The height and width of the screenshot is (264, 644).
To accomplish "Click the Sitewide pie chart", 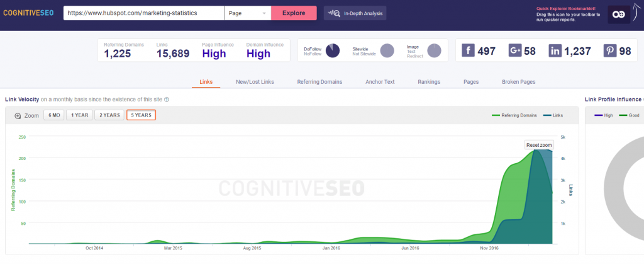I will click(387, 50).
